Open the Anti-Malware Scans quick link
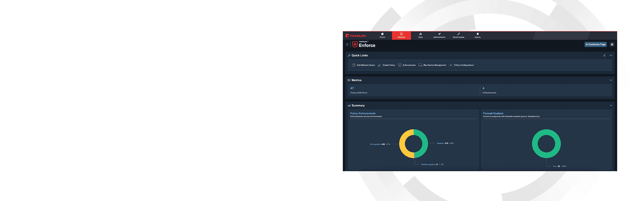 coord(363,65)
